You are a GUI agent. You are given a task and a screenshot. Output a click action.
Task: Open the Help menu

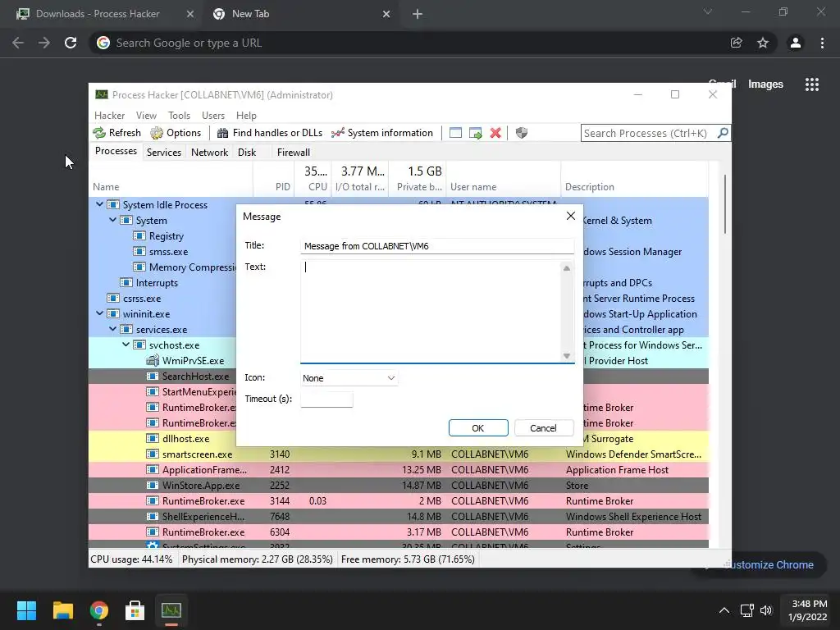click(246, 116)
